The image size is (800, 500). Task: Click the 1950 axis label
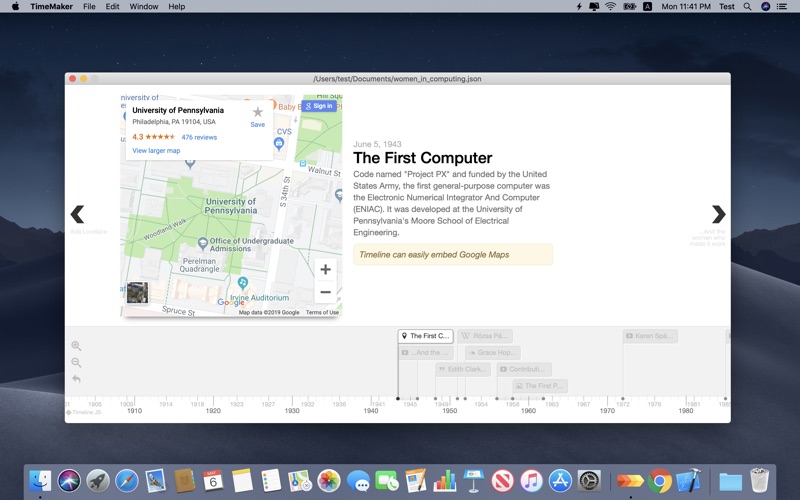point(449,411)
